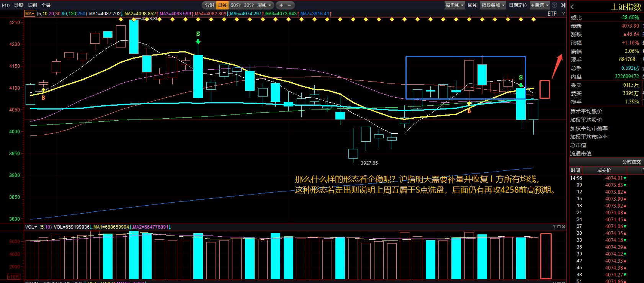Image resolution: width=644 pixels, height=283 pixels.
Task: Click 加权平均市盈率 in right panel
Action: 589,128
